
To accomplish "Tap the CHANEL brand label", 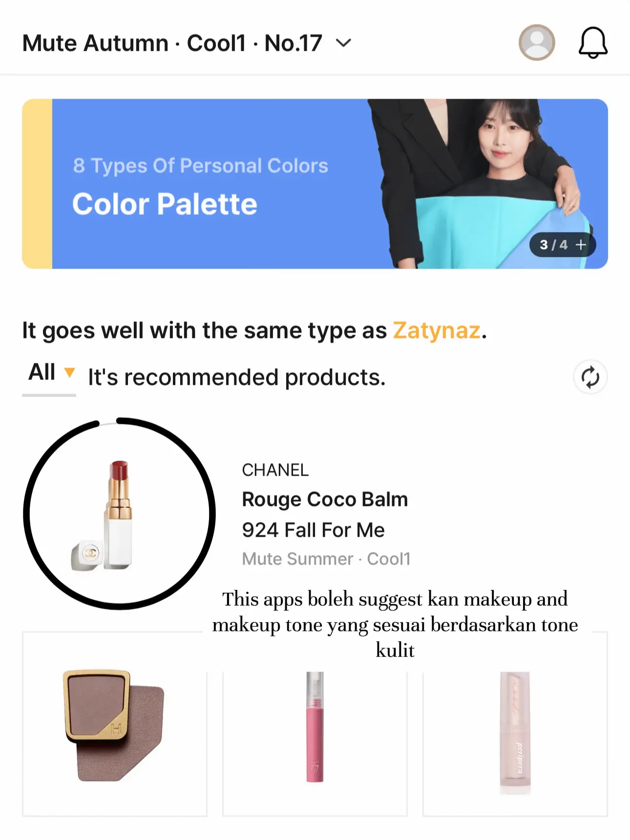I will click(275, 470).
